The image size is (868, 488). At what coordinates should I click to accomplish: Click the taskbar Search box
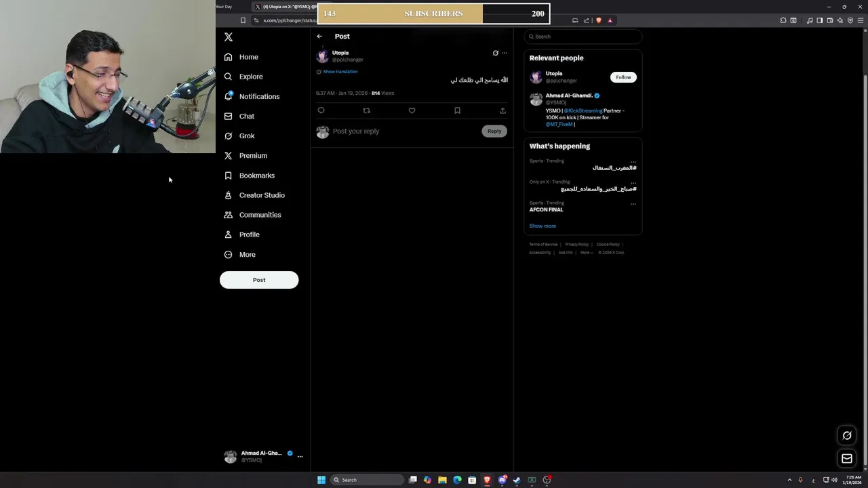click(367, 480)
